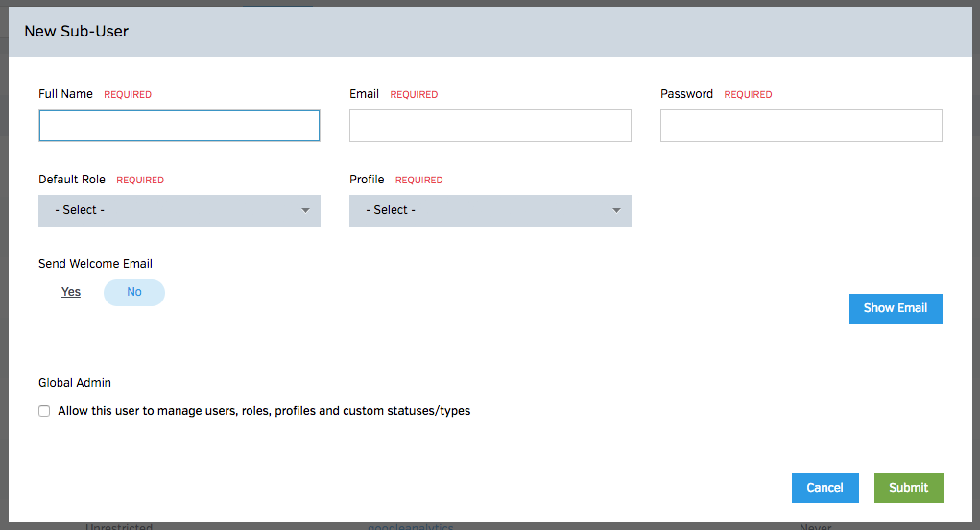Click the Full Name input field

pos(179,126)
